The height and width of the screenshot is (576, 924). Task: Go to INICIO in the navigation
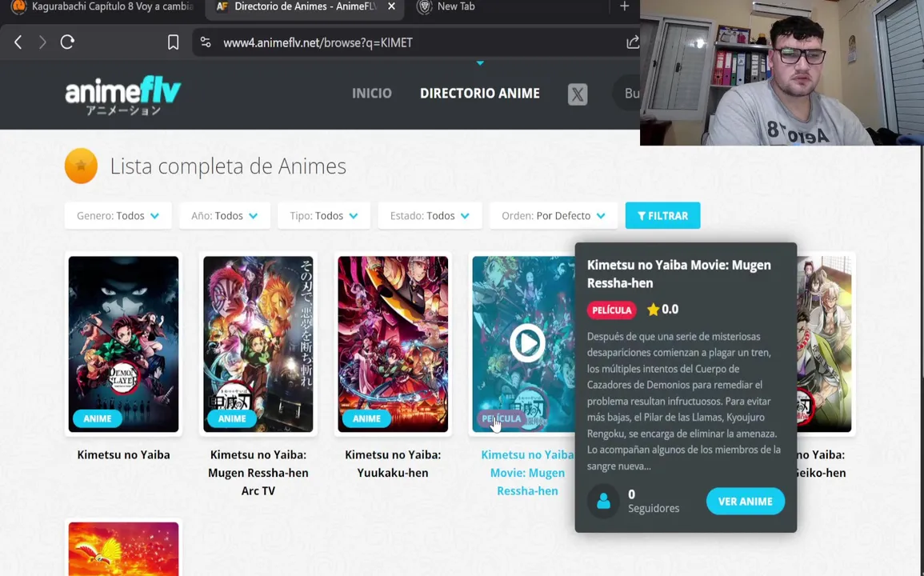coord(372,93)
